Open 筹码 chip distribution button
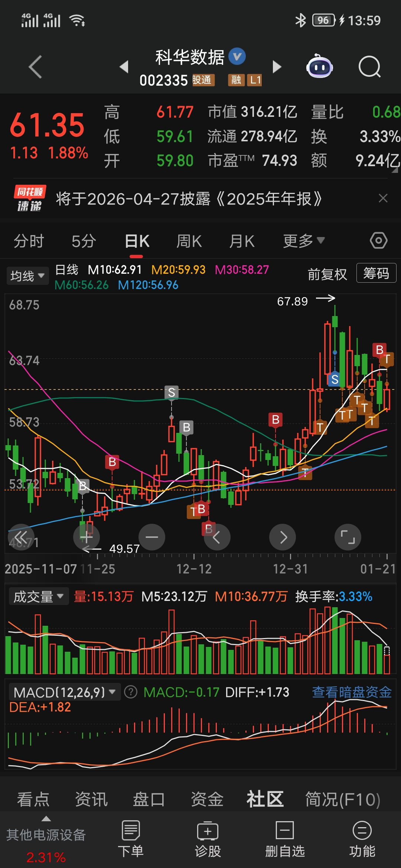 (x=376, y=273)
